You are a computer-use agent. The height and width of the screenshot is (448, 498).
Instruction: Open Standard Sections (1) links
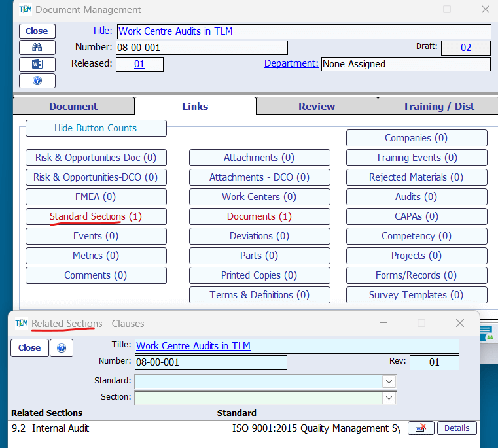pyautogui.click(x=96, y=216)
